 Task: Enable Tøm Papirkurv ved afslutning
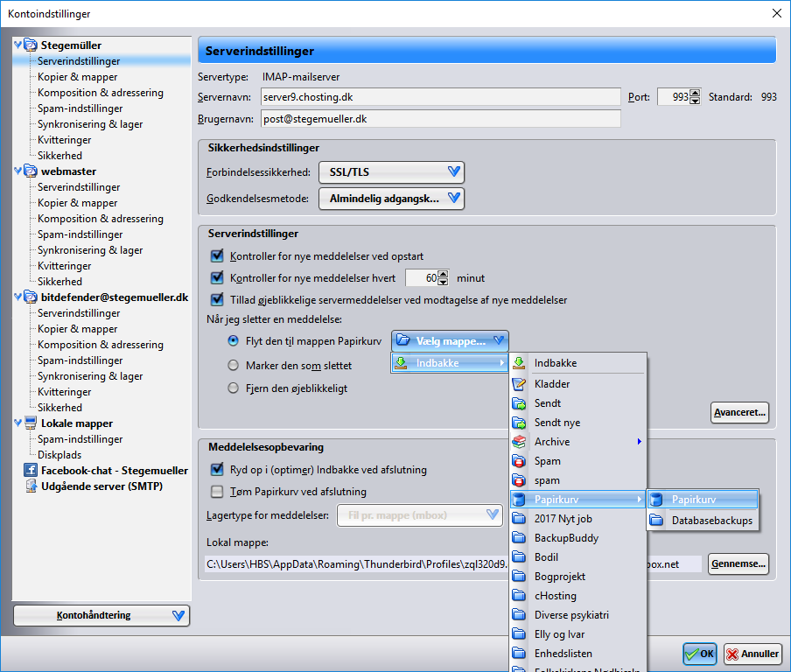[x=217, y=492]
